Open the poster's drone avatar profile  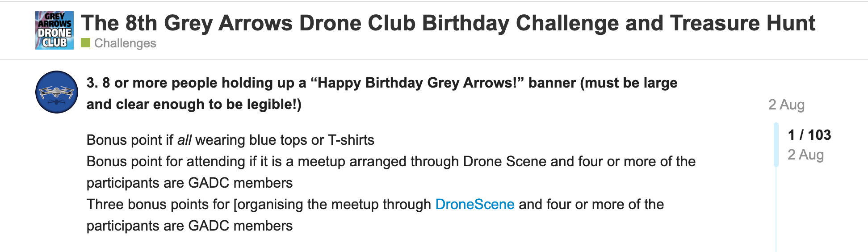tap(57, 92)
